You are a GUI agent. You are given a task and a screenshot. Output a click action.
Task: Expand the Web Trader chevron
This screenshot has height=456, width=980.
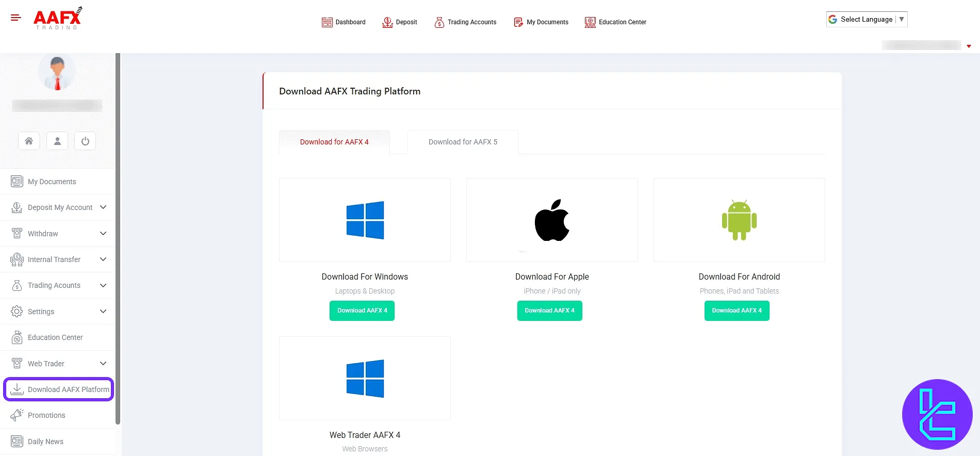[x=103, y=364]
